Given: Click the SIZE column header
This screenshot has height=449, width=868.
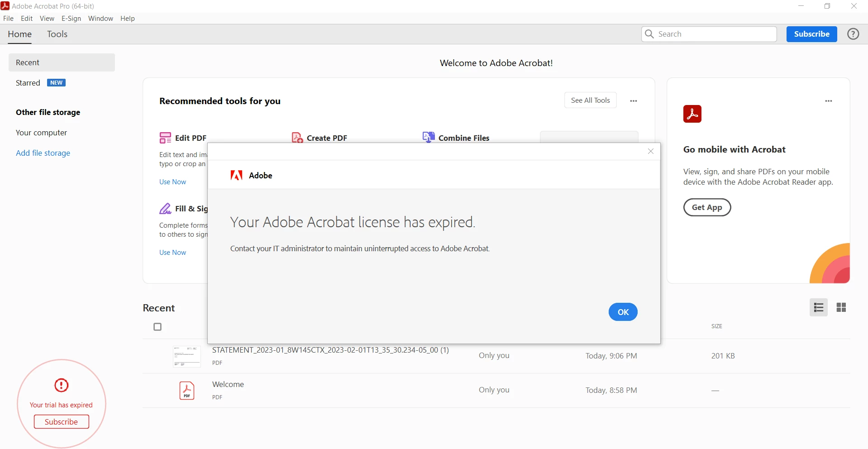Looking at the screenshot, I should (717, 326).
